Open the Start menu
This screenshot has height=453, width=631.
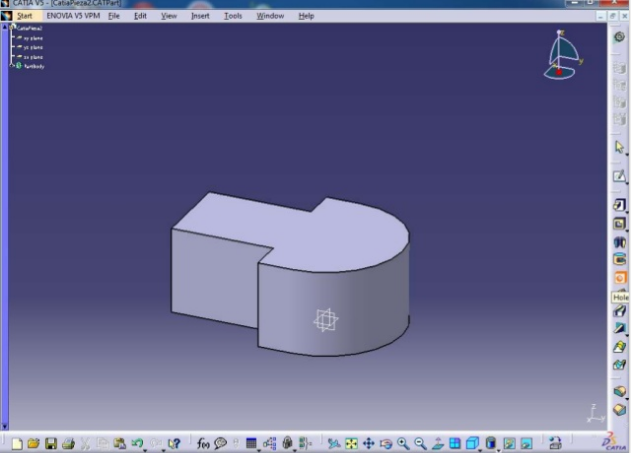(25, 16)
